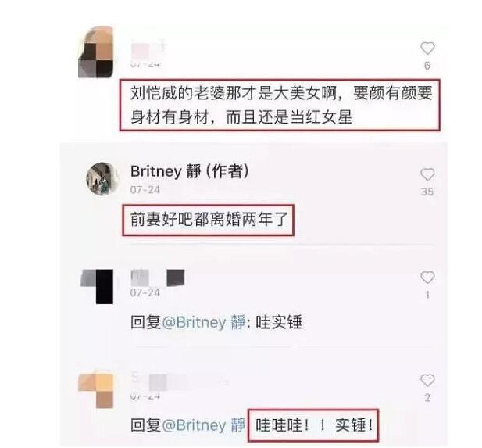Click the username Britney 静 (作者)
The height and width of the screenshot is (448, 482).
coord(190,171)
